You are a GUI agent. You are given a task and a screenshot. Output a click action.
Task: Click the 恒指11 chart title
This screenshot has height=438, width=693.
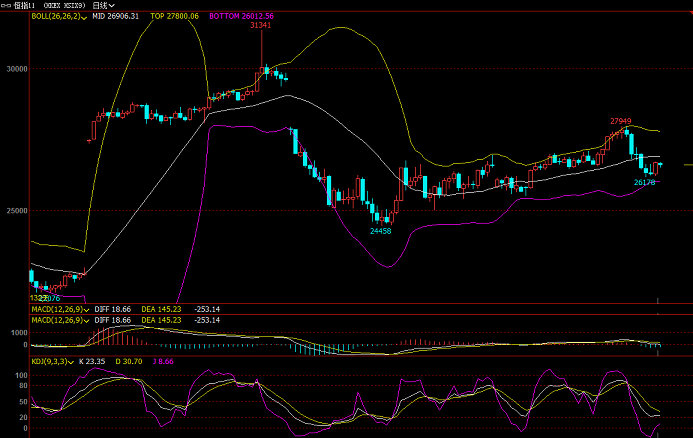click(x=25, y=6)
